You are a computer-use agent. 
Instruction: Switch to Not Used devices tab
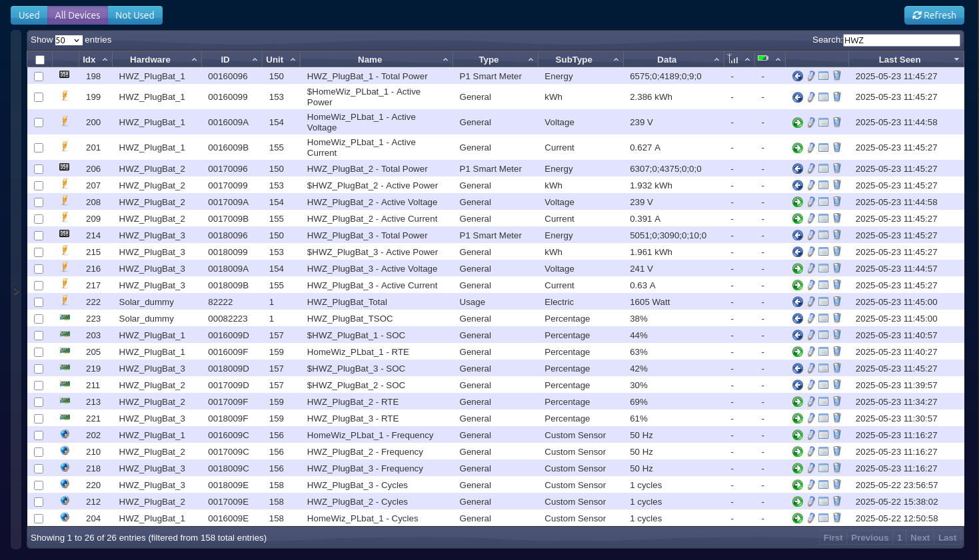click(135, 15)
